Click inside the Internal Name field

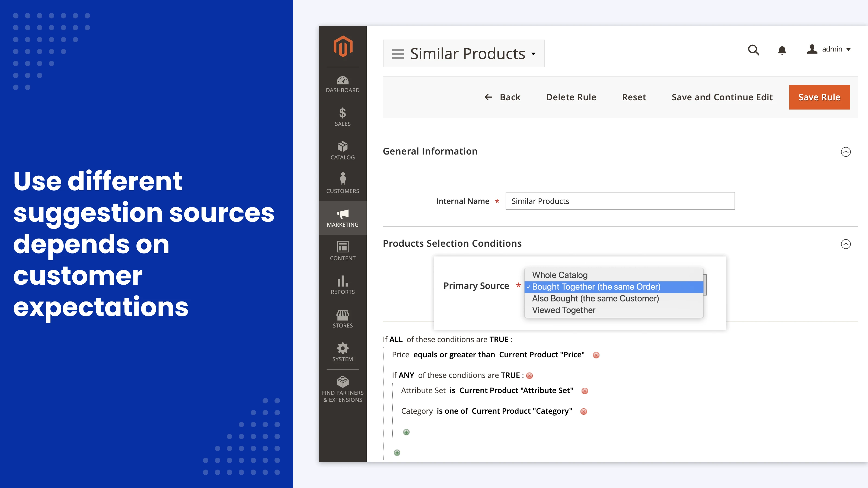click(620, 201)
